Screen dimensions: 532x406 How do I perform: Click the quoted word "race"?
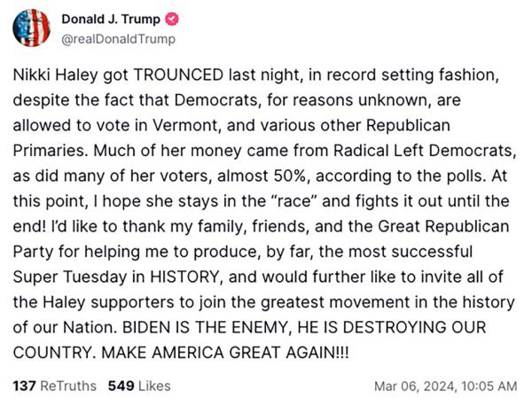pyautogui.click(x=294, y=201)
